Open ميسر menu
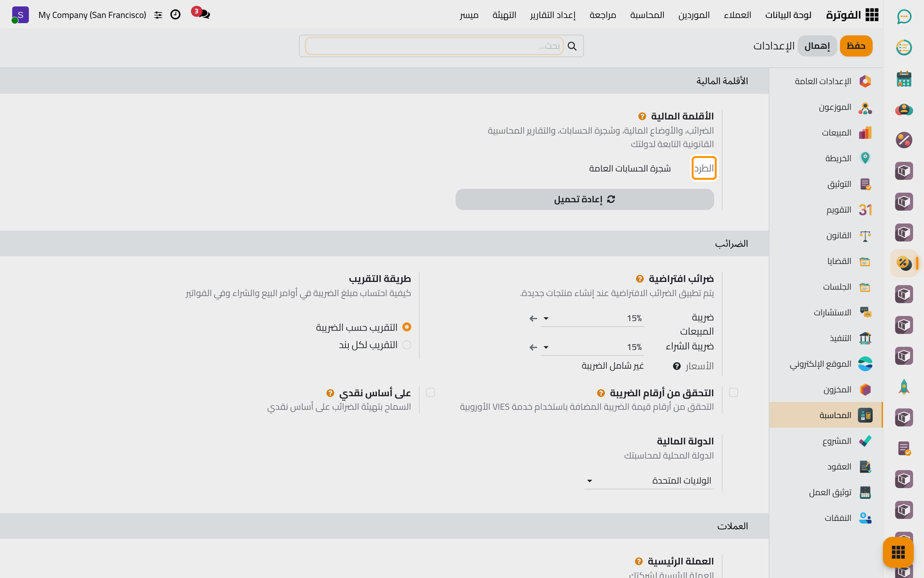Screen dimensions: 924x578 tap(469, 15)
